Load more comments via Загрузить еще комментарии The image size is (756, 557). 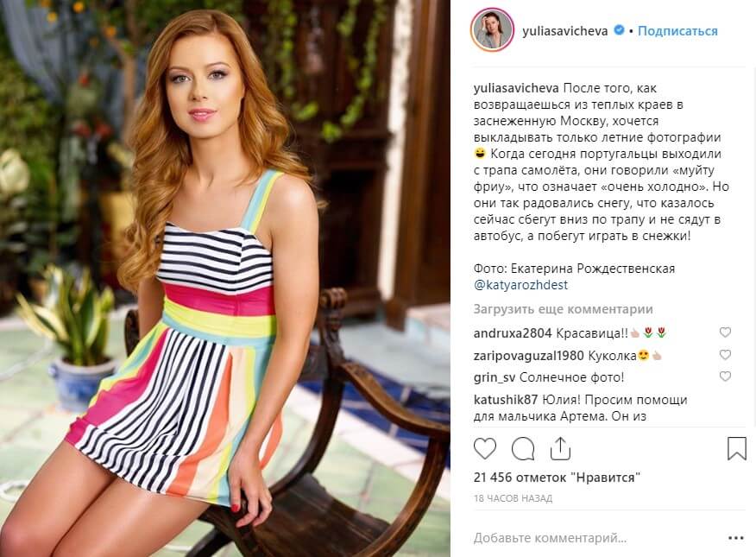tap(563, 309)
